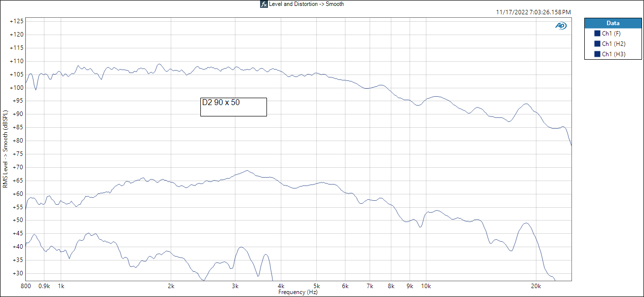Viewport: 644px width, 297px height.
Task: Click the 5k x-axis label
Action: [x=316, y=286]
